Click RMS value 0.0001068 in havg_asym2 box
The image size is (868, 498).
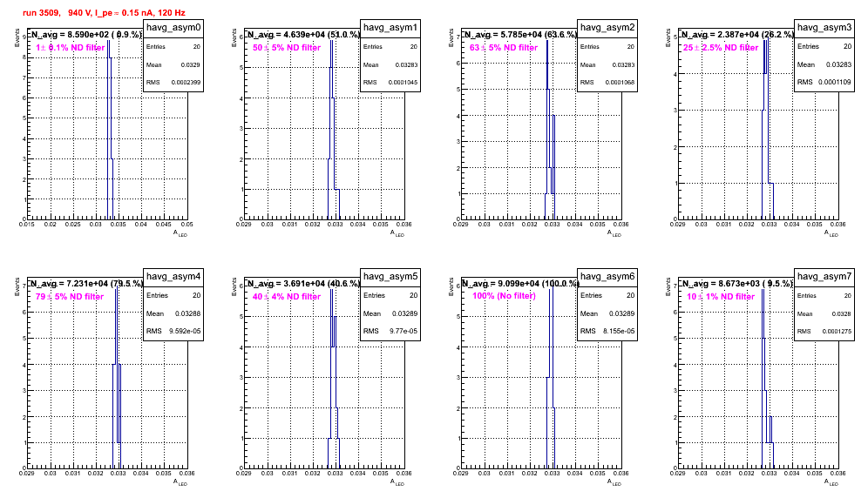pyautogui.click(x=620, y=83)
